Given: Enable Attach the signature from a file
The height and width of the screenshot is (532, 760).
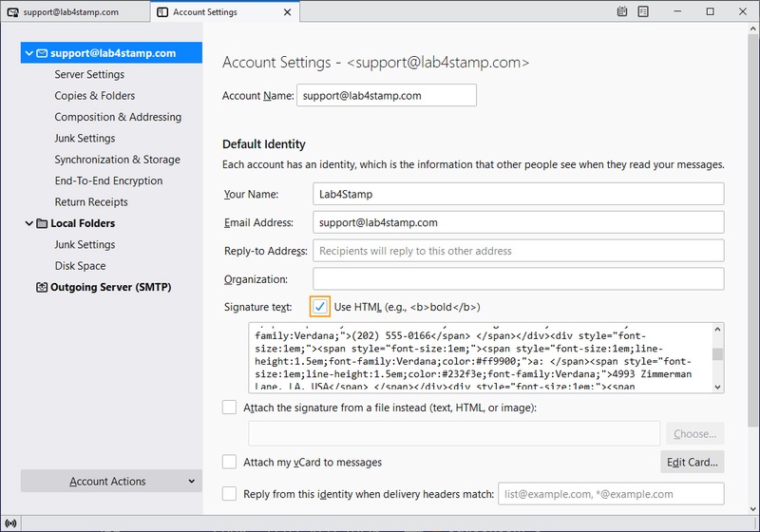Looking at the screenshot, I should (229, 407).
